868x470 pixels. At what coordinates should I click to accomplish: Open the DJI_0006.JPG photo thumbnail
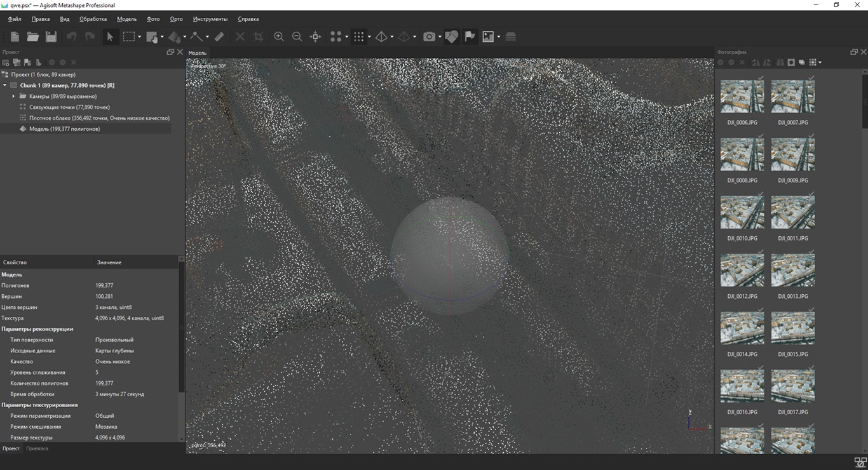click(742, 96)
